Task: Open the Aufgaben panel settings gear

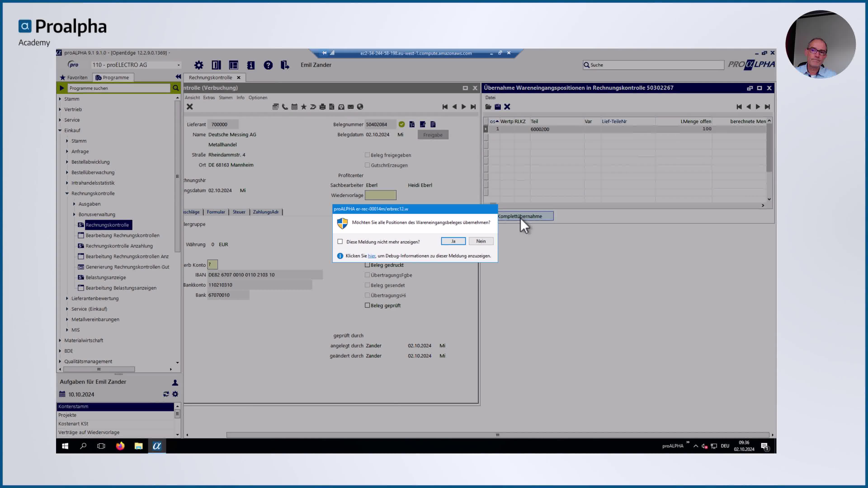Action: point(175,394)
